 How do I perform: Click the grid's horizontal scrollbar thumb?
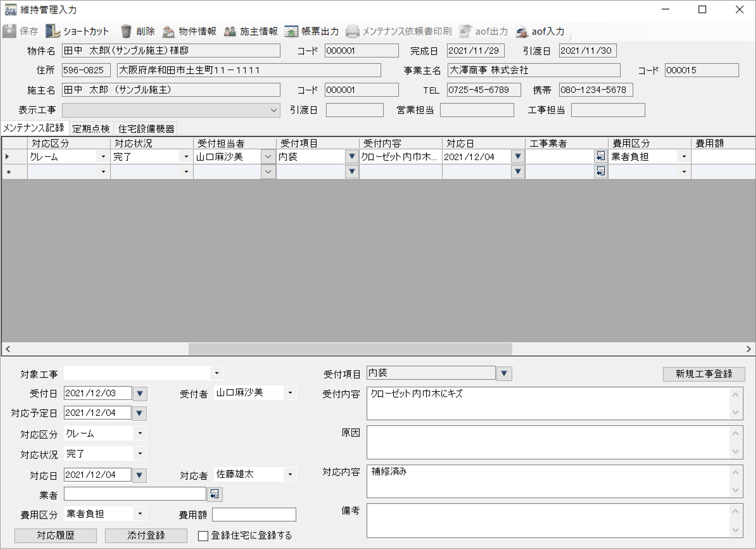[x=350, y=349]
